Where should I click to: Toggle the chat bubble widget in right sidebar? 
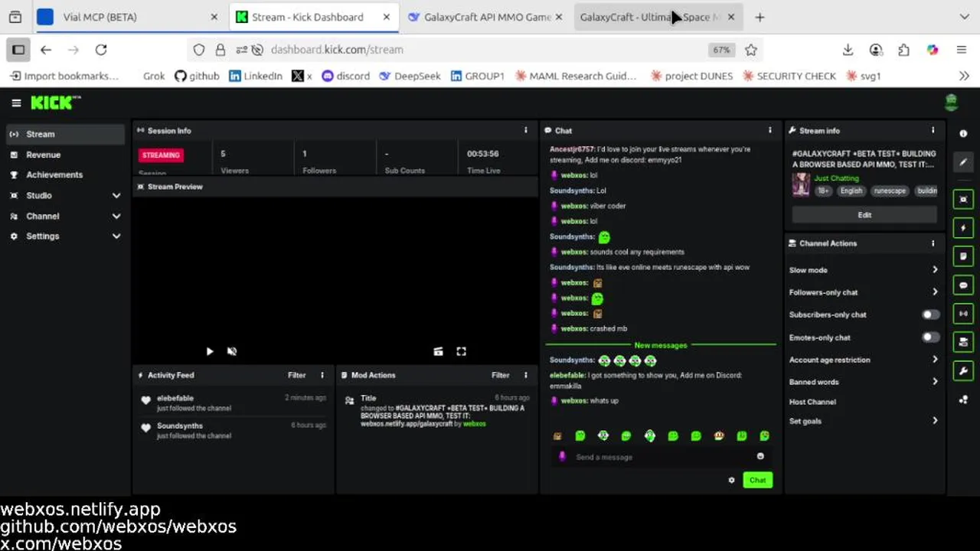click(x=963, y=285)
